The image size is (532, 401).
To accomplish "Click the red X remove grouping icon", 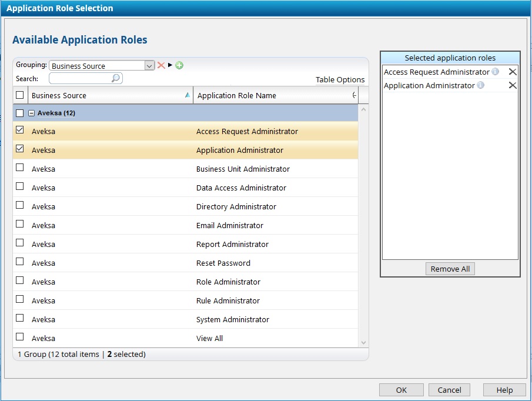I will click(x=161, y=65).
